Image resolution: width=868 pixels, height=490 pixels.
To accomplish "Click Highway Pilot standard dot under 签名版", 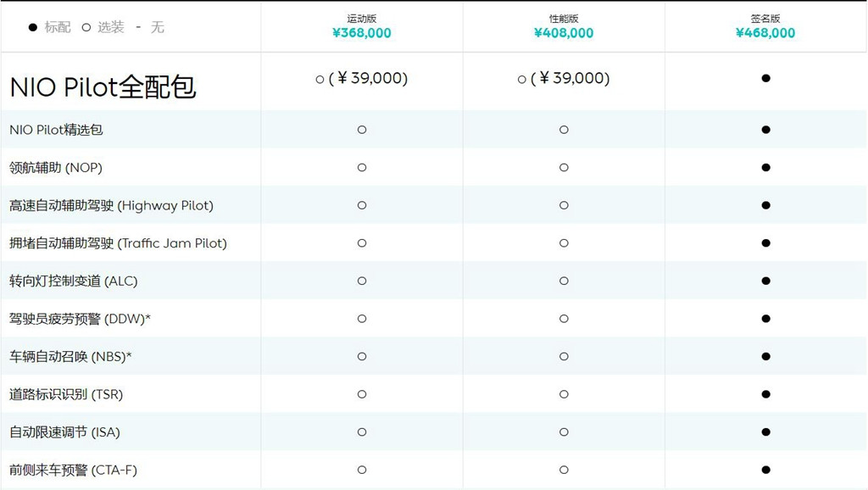I will click(x=765, y=205).
